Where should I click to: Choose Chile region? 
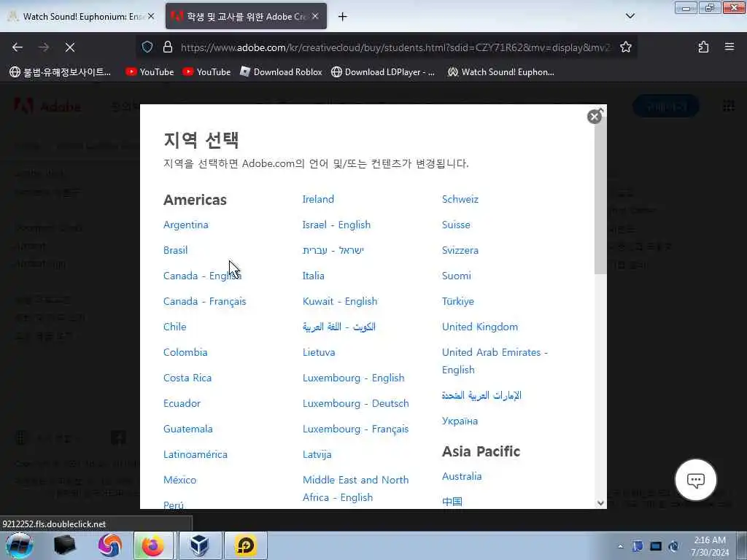pyautogui.click(x=175, y=327)
